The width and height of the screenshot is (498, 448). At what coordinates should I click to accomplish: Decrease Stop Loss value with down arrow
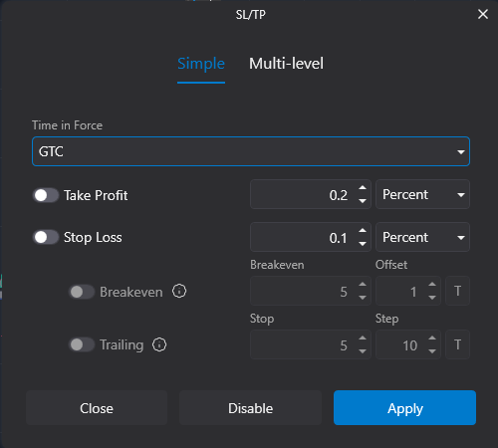(363, 244)
